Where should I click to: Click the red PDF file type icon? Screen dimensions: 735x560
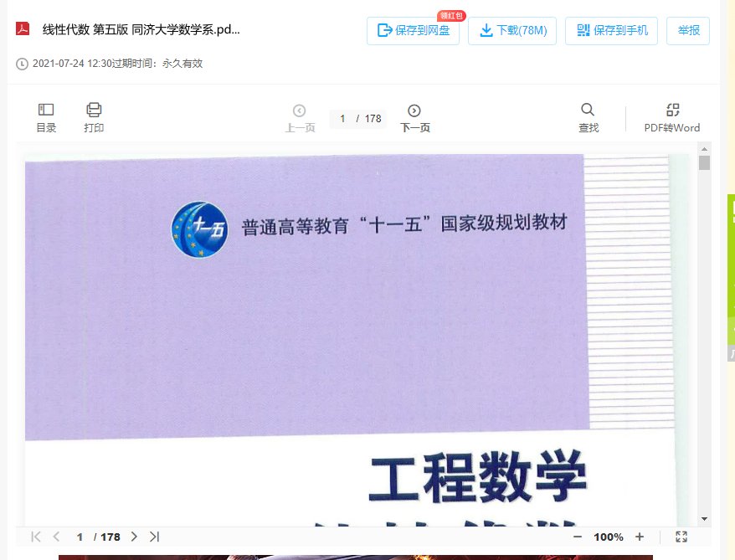18,29
